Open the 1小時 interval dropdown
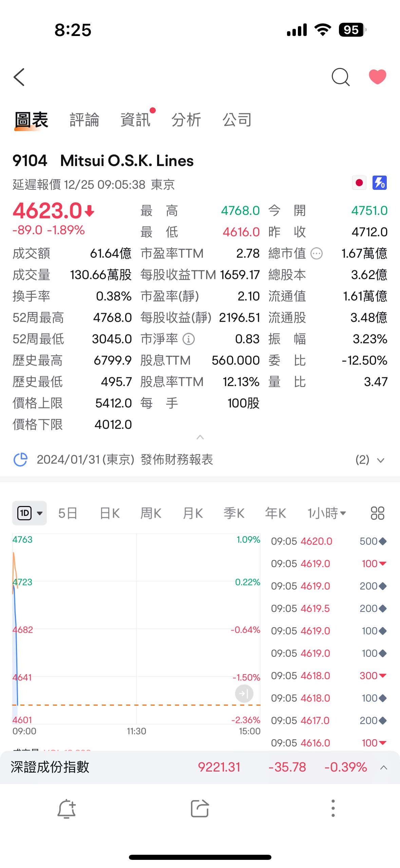The width and height of the screenshot is (400, 868). pyautogui.click(x=327, y=513)
